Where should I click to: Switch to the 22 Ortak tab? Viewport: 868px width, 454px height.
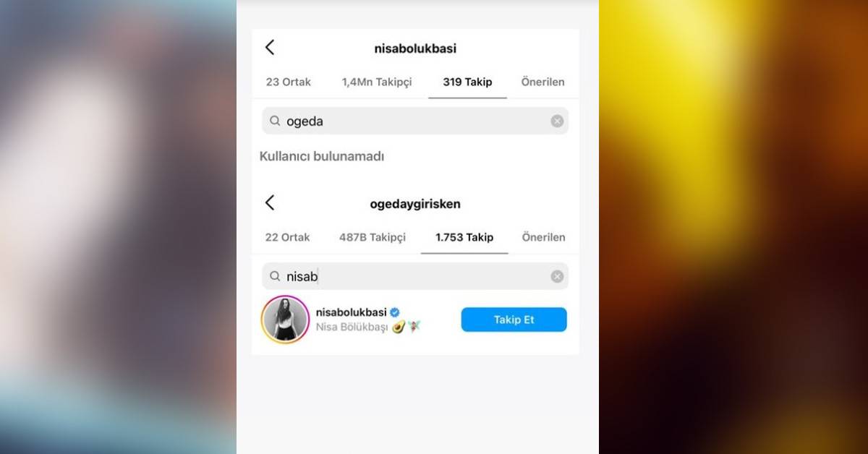(288, 237)
